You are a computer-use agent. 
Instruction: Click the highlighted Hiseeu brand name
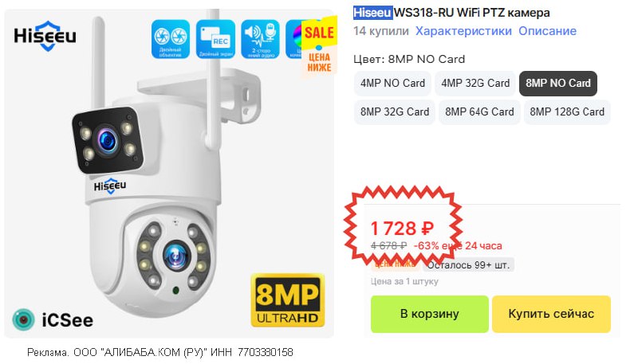pos(372,13)
